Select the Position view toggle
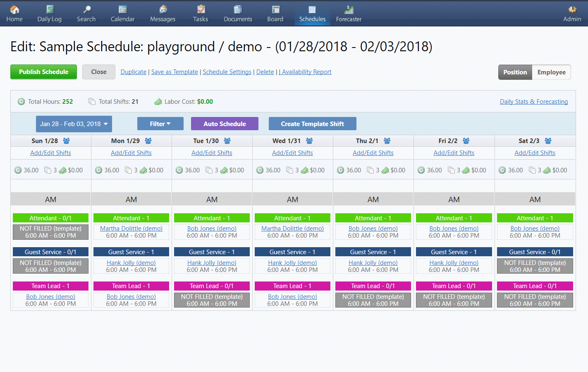Image resolution: width=588 pixels, height=372 pixels. (515, 72)
